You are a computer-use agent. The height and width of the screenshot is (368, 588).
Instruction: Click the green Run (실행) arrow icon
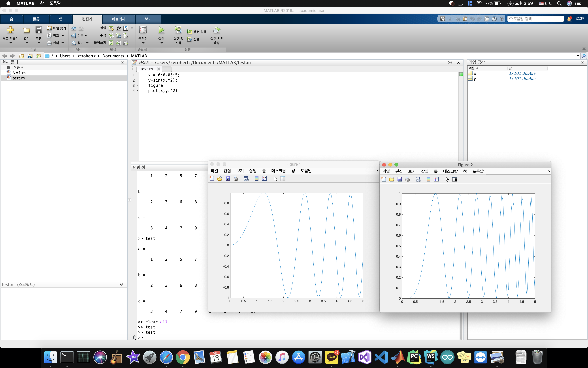coord(161,30)
